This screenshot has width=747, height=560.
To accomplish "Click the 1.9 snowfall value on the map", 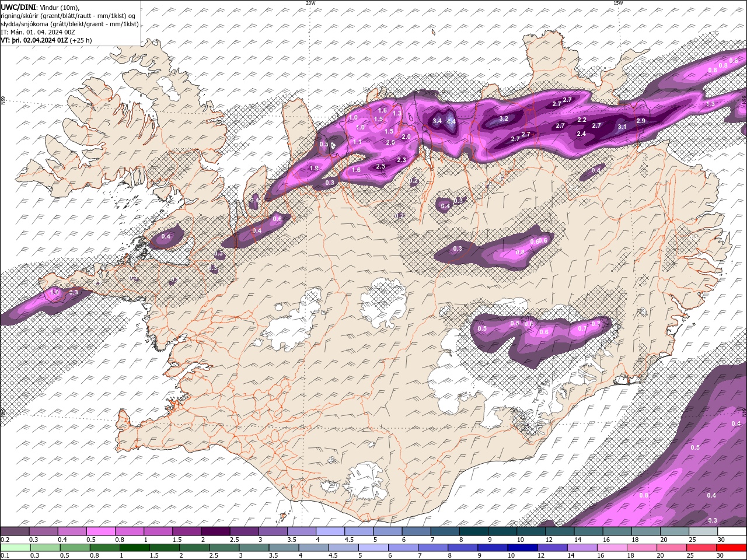I will (314, 168).
